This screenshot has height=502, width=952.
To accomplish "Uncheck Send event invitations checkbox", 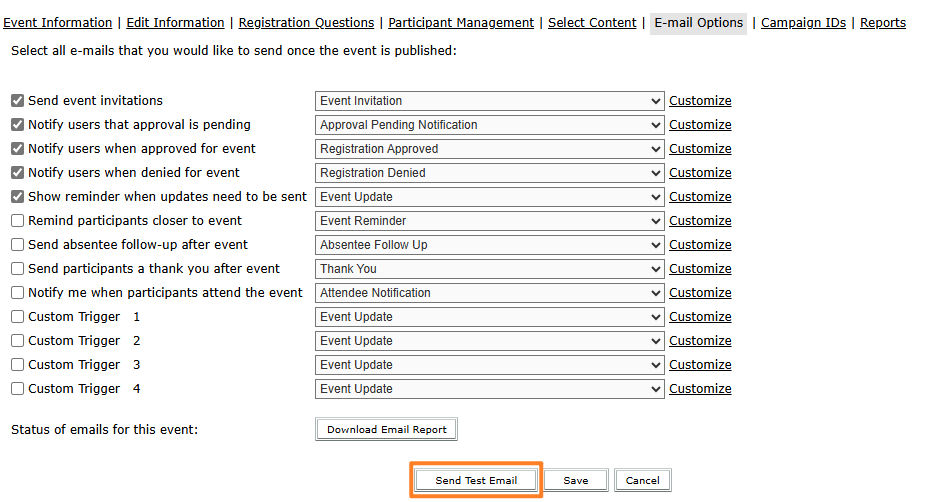I will pyautogui.click(x=18, y=101).
